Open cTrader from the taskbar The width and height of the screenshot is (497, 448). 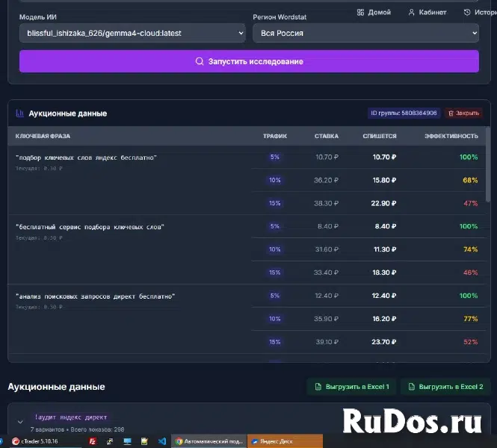point(35,441)
